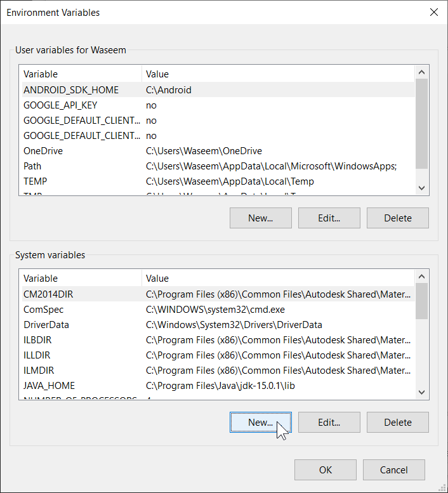Select the Path entry in user variables

click(32, 166)
